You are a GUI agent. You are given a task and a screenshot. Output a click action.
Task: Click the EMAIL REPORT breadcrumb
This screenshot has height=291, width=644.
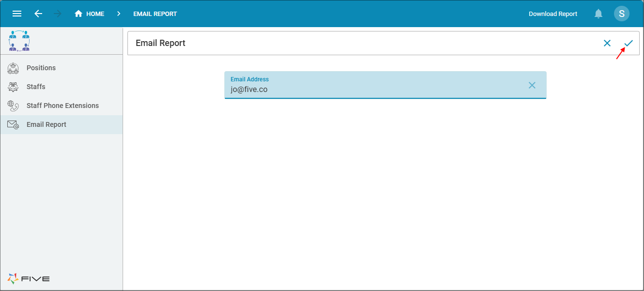click(155, 14)
